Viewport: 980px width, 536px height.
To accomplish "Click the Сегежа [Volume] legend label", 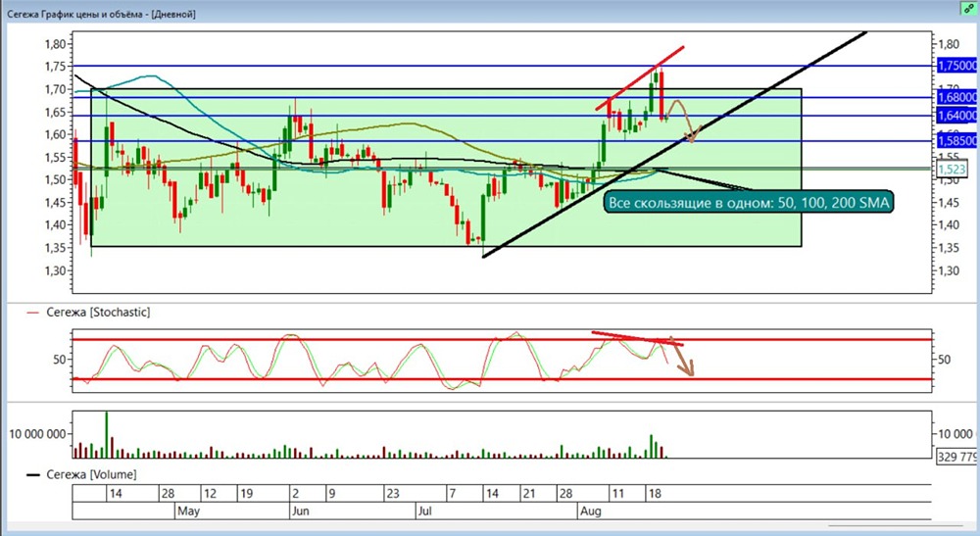I will 91,475.
